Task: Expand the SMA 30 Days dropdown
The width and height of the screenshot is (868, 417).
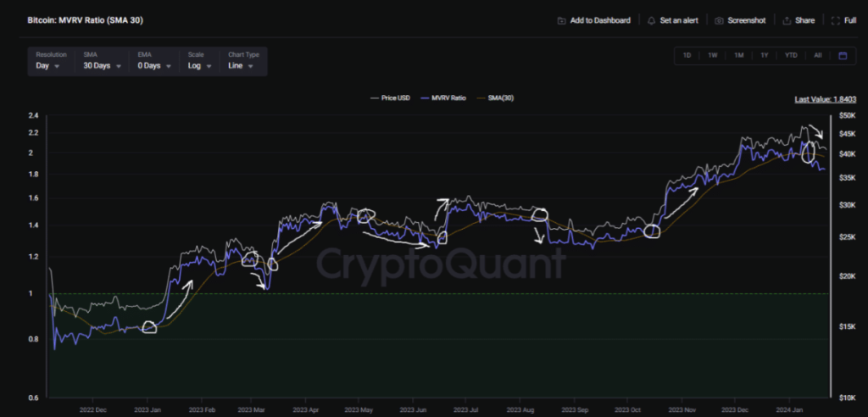Action: pos(102,65)
